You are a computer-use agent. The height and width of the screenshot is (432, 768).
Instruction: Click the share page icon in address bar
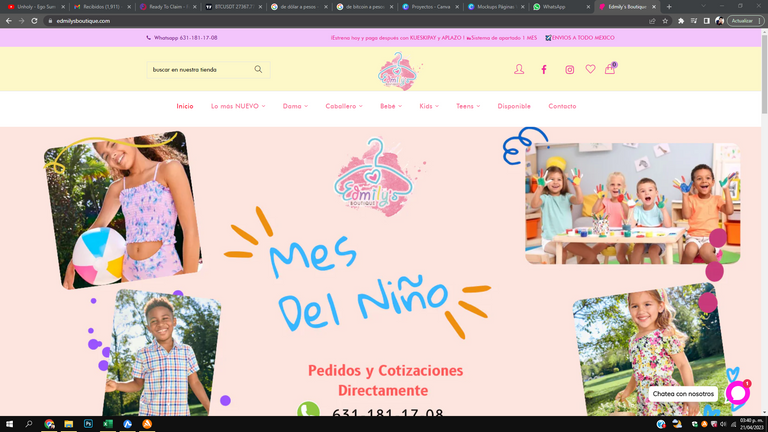coord(652,21)
